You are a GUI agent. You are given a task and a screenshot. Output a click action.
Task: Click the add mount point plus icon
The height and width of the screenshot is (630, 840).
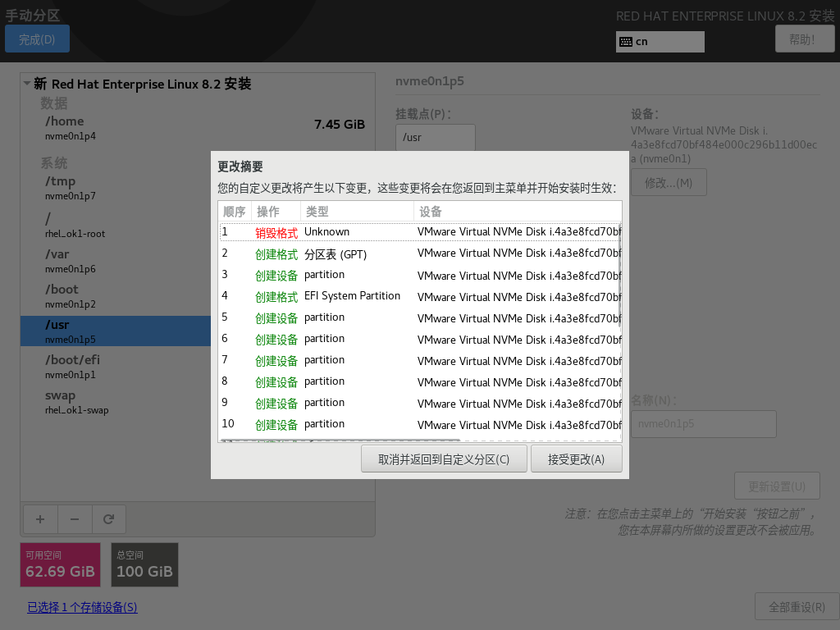pos(40,519)
